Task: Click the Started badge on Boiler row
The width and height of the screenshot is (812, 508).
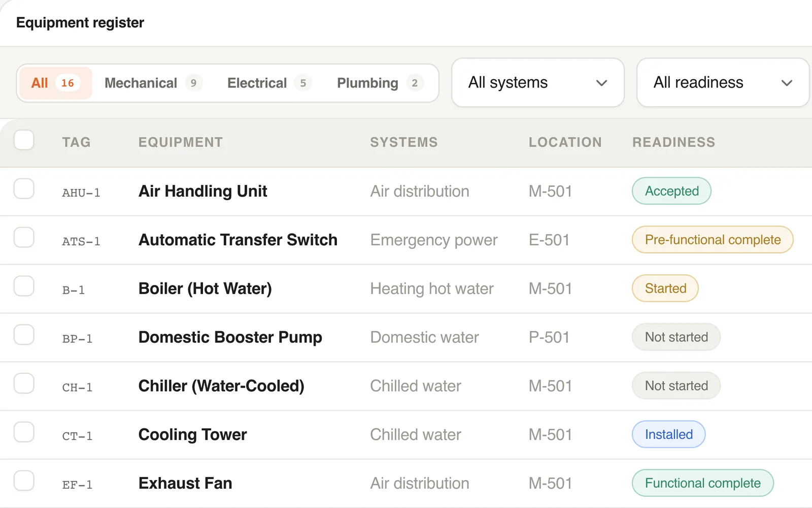Action: point(665,289)
